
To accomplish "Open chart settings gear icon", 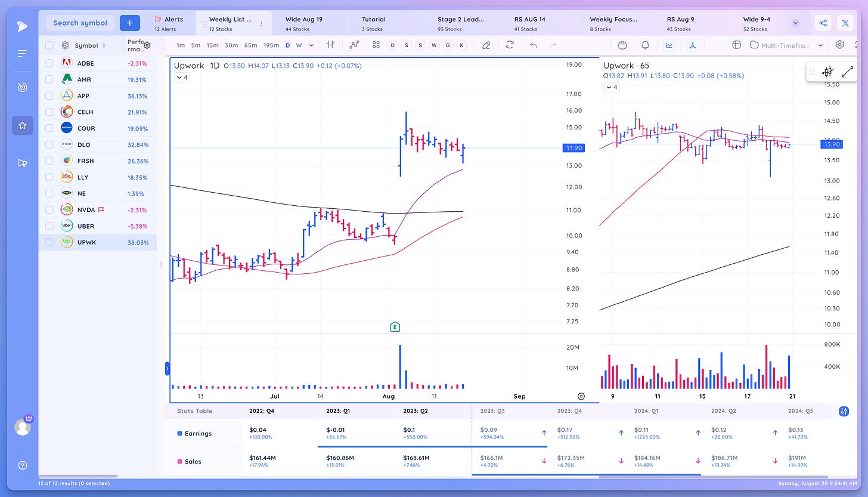I will click(x=840, y=45).
